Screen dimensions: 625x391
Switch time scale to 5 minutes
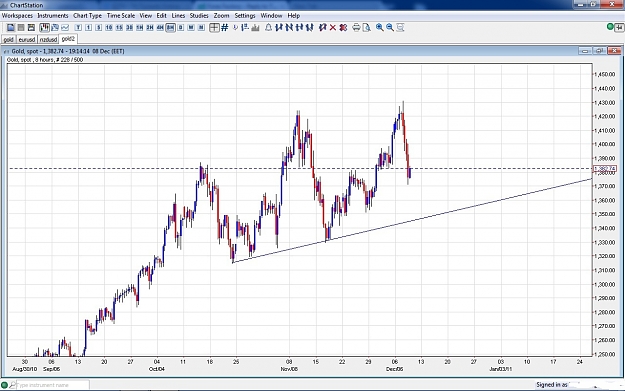pos(99,28)
